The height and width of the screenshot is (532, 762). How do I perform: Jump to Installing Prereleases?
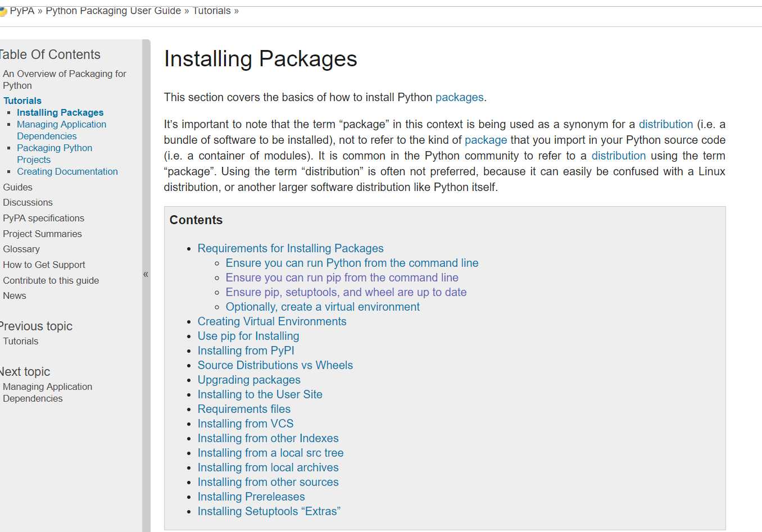[x=251, y=497]
